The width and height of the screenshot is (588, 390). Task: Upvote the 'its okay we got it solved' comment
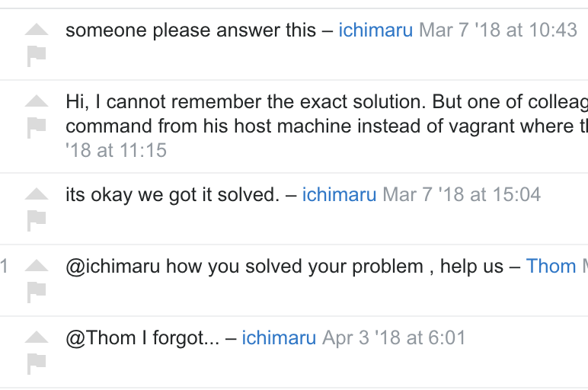[37, 194]
